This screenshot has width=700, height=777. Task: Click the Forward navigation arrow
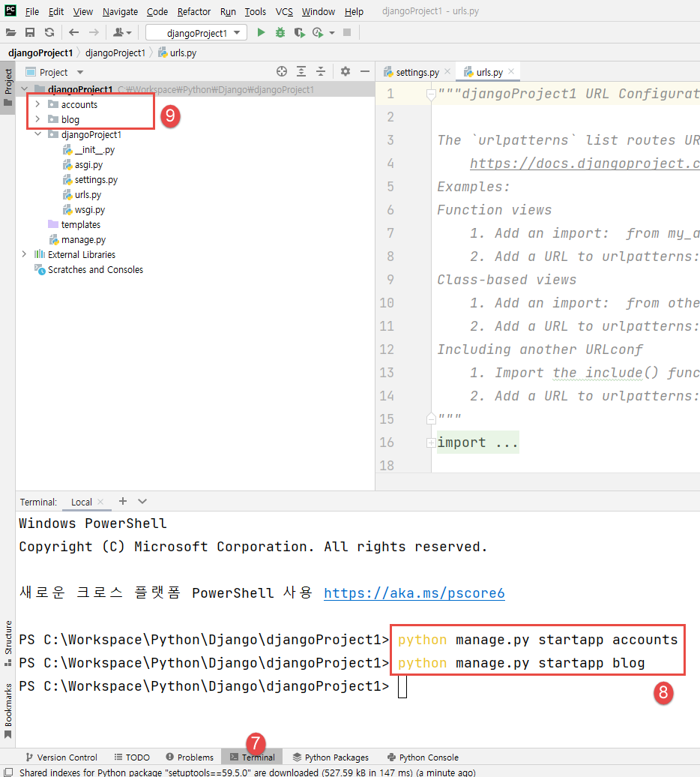point(94,33)
